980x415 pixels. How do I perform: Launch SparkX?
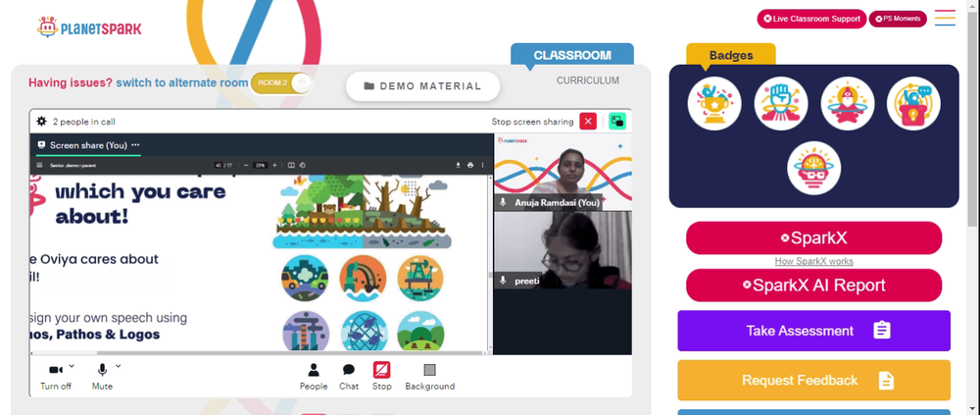click(x=813, y=237)
